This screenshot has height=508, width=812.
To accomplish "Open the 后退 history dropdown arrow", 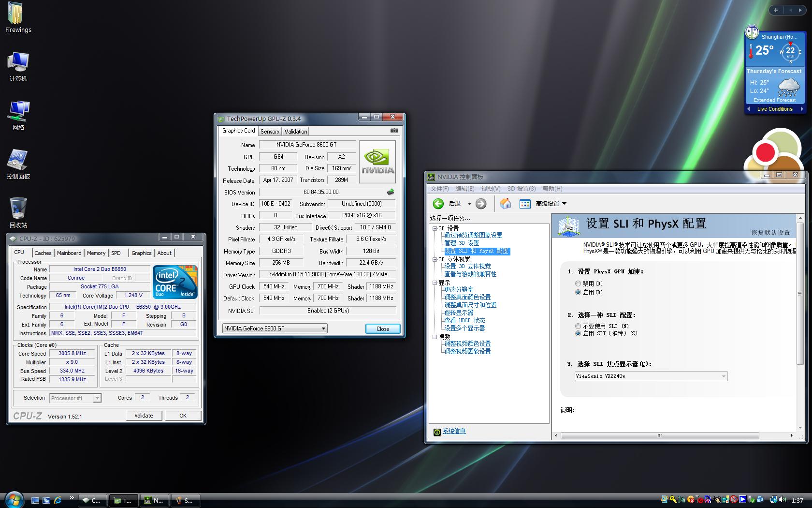I will point(469,204).
